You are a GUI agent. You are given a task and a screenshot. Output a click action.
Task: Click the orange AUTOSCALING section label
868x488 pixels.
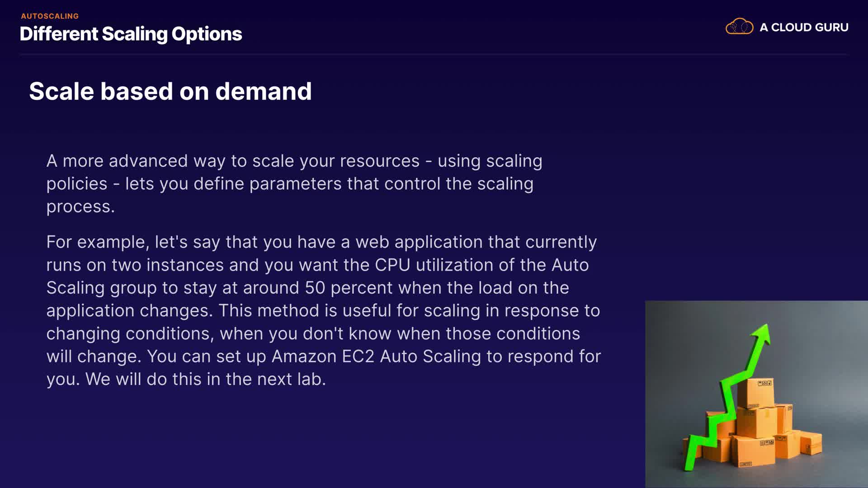coord(50,16)
